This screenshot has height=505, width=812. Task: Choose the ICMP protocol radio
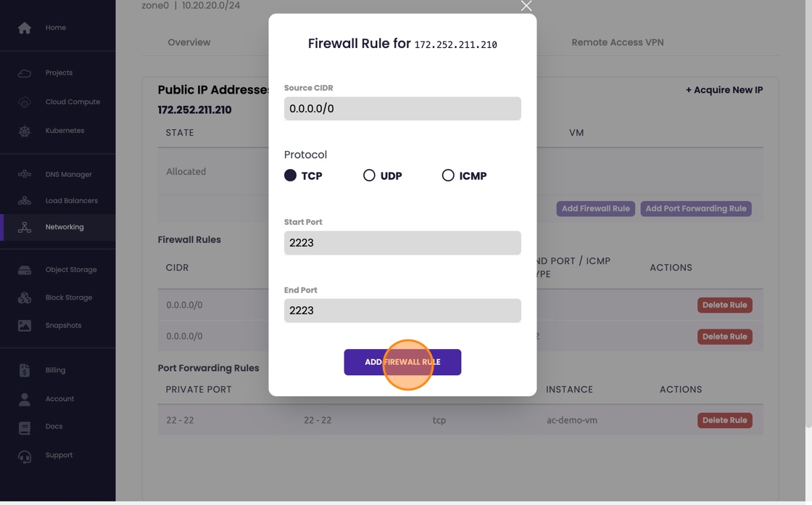coord(448,176)
